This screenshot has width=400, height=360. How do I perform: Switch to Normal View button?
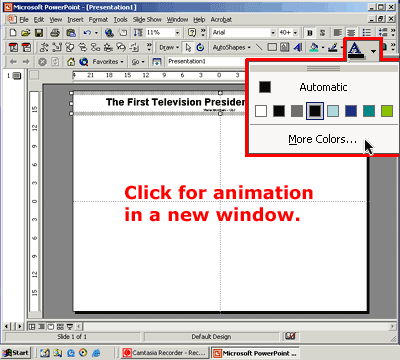pos(32,326)
